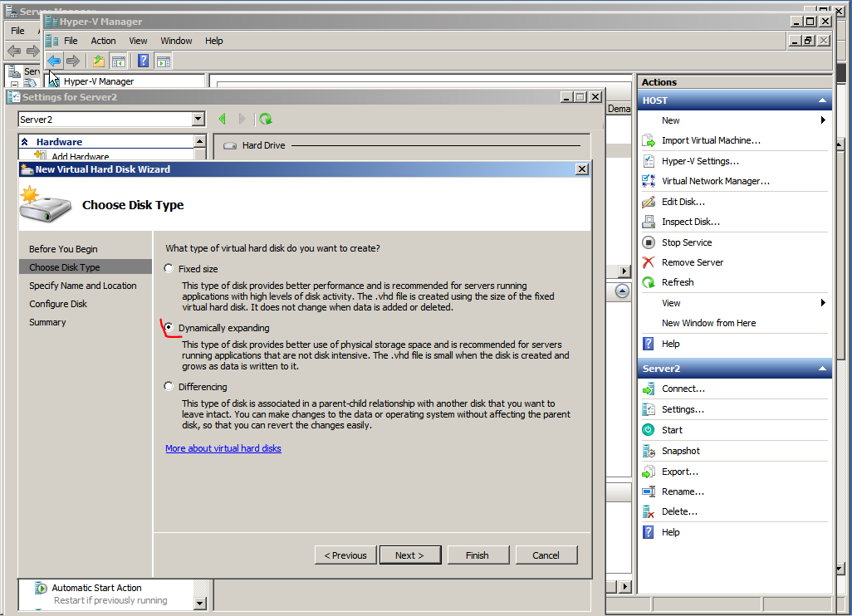Click the Next button in wizard
Viewport: 852px width, 616px height.
pos(410,555)
